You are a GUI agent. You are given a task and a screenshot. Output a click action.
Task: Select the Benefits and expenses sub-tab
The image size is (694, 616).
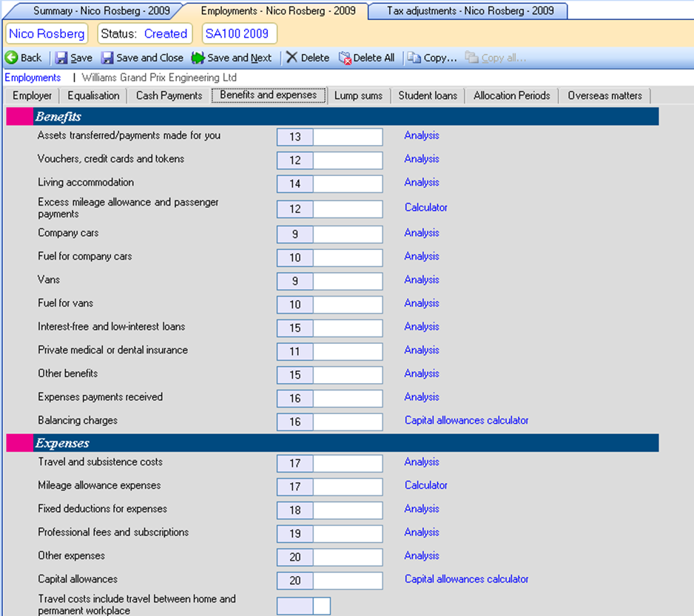coord(269,95)
